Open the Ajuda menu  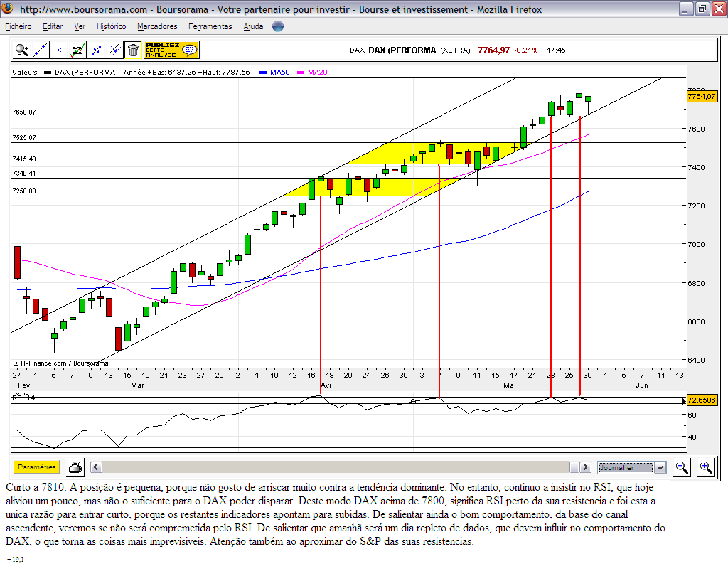point(254,26)
